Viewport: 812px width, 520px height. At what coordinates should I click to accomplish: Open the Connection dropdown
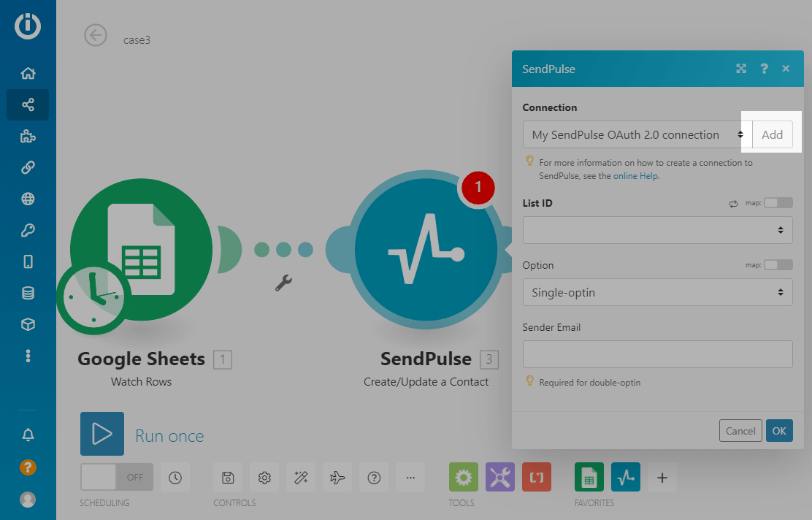click(x=637, y=135)
